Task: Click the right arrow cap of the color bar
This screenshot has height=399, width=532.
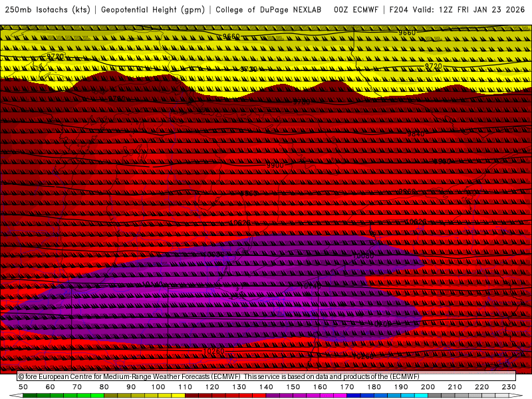Action: (516, 396)
